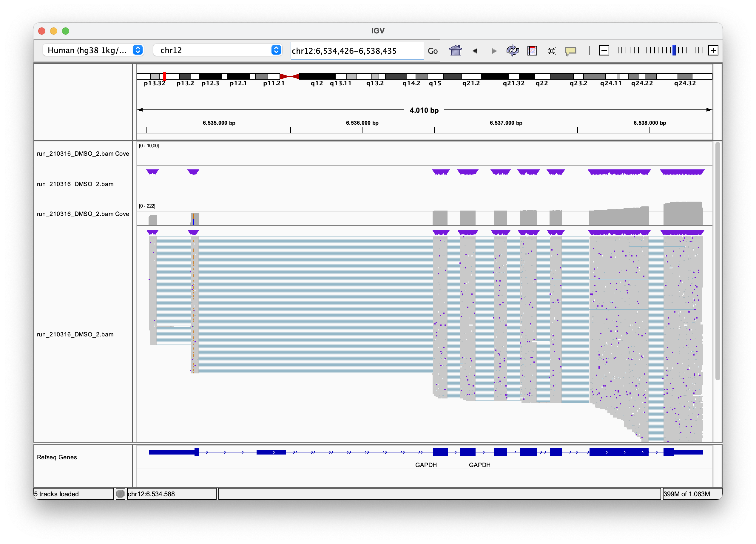Click inside the locus coordinates input field
The height and width of the screenshot is (544, 756).
(x=357, y=51)
